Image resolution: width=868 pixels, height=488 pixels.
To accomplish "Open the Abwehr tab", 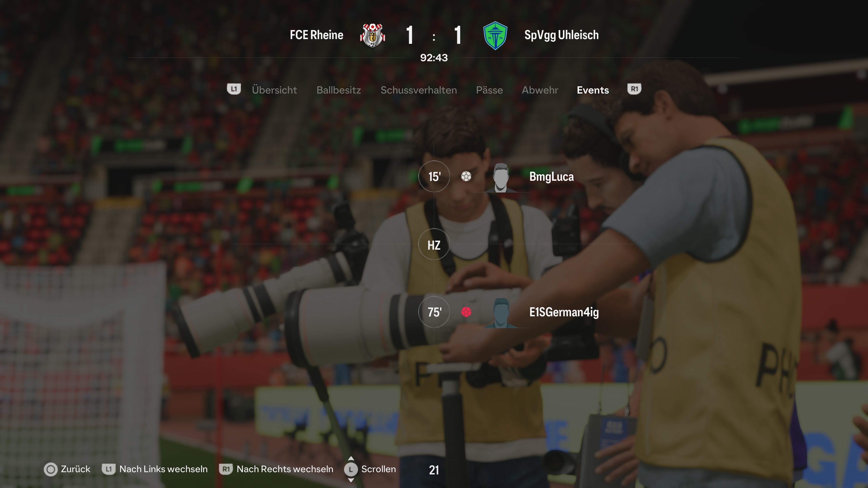I will (x=540, y=90).
